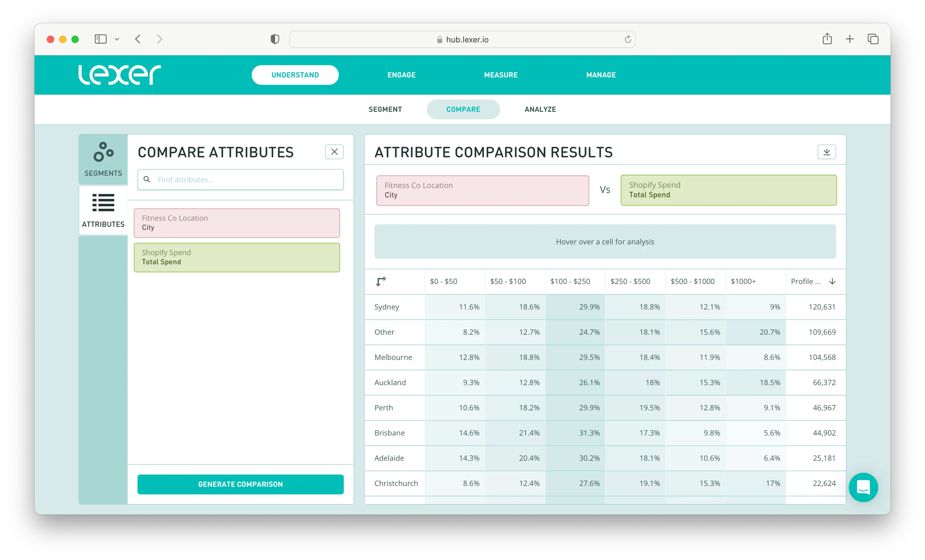Reload the page in the address bar

(628, 39)
